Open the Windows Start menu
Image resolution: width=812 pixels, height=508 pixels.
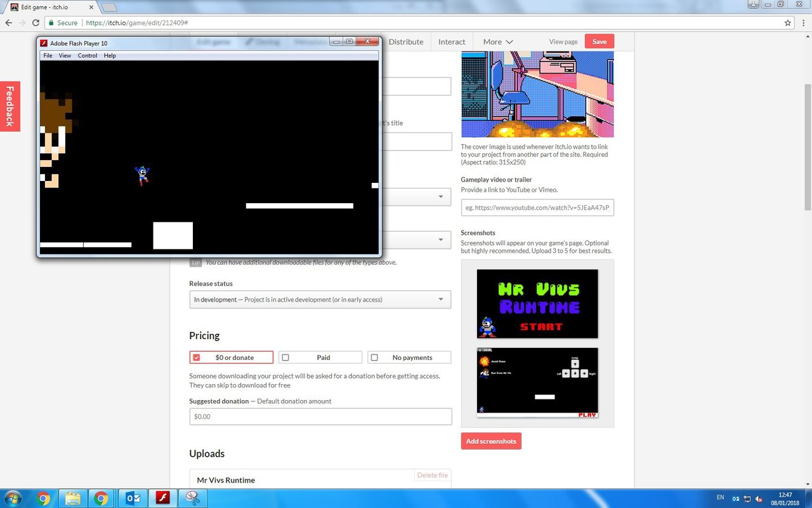click(x=13, y=498)
